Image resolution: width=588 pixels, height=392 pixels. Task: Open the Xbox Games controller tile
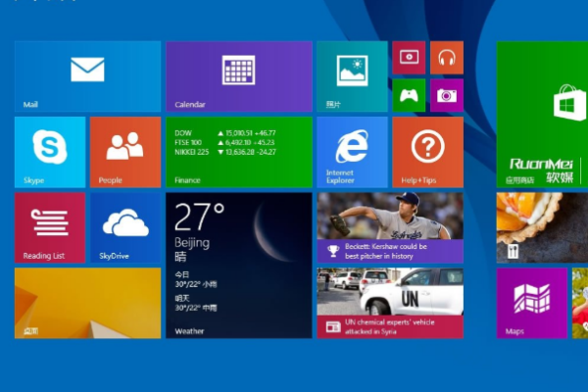click(409, 95)
